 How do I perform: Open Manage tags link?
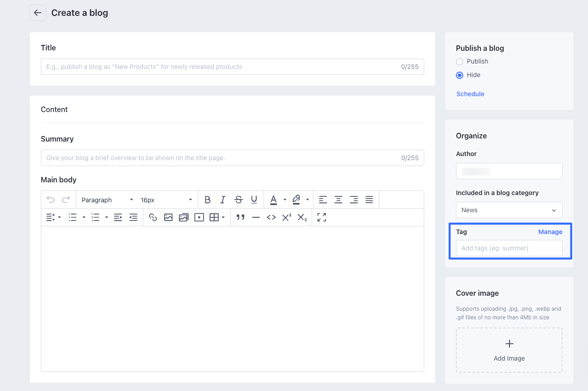[550, 232]
